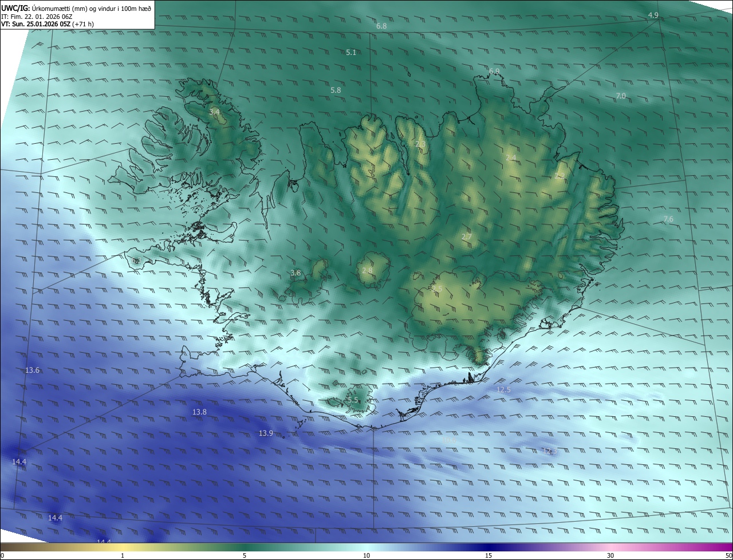
Task: Click the map value '3.4' in the Westfjords
Action: tap(214, 112)
